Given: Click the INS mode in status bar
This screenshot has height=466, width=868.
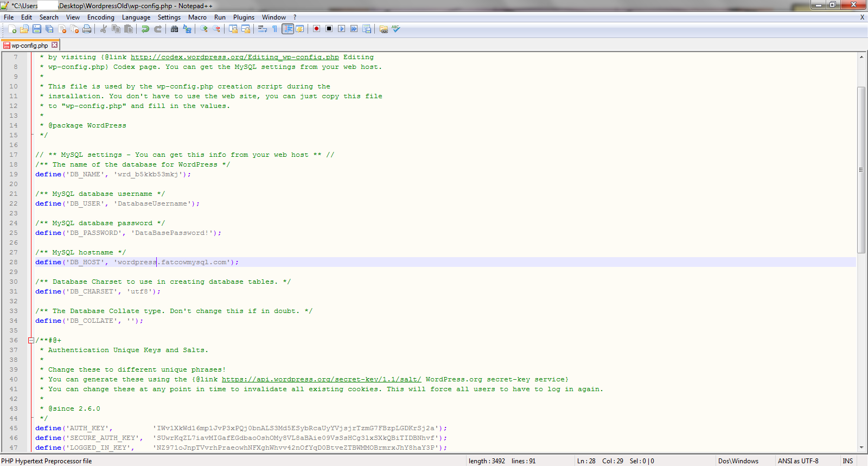Looking at the screenshot, I should pyautogui.click(x=848, y=461).
